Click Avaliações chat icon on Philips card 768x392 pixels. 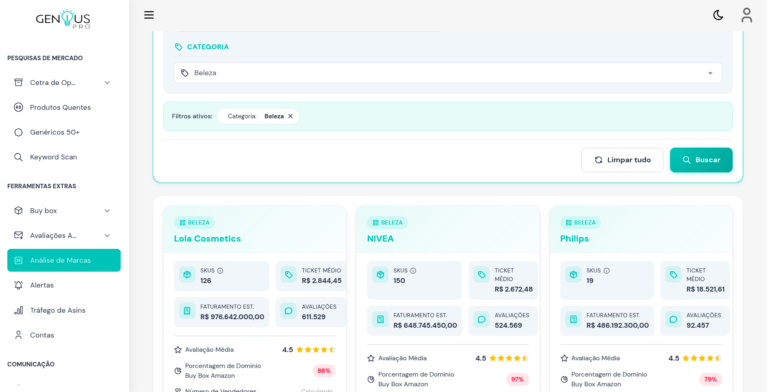point(673,319)
